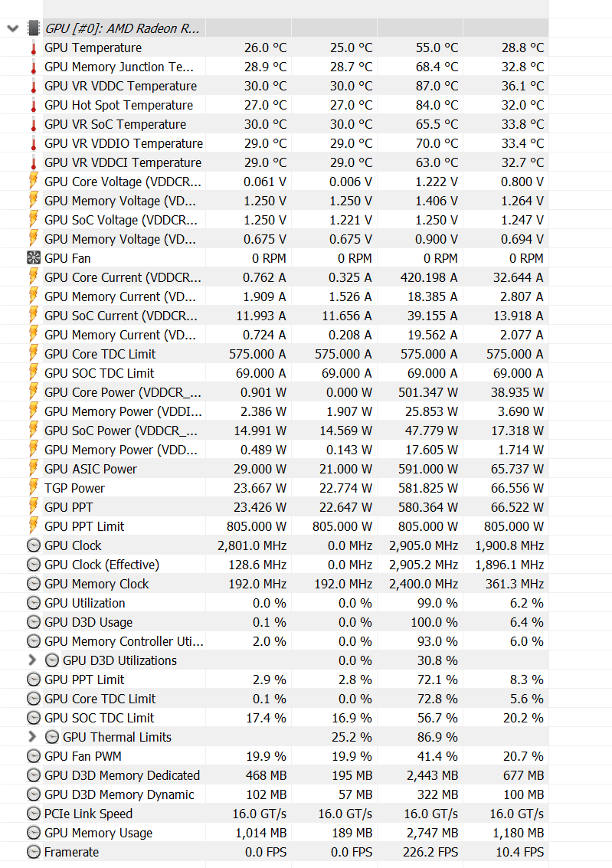Click the fan icon beside GPU Fan
This screenshot has width=612, height=868.
(34, 258)
